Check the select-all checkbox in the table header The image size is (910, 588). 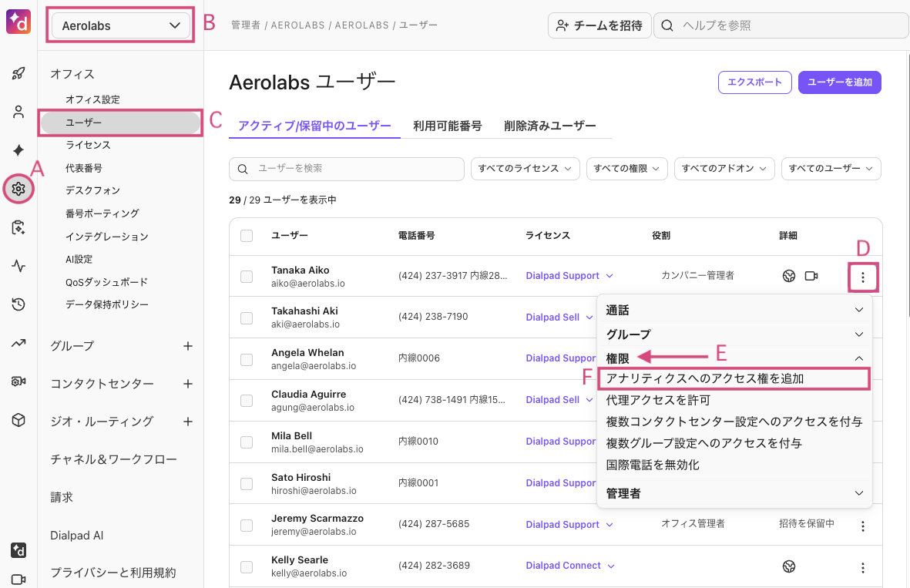click(247, 237)
